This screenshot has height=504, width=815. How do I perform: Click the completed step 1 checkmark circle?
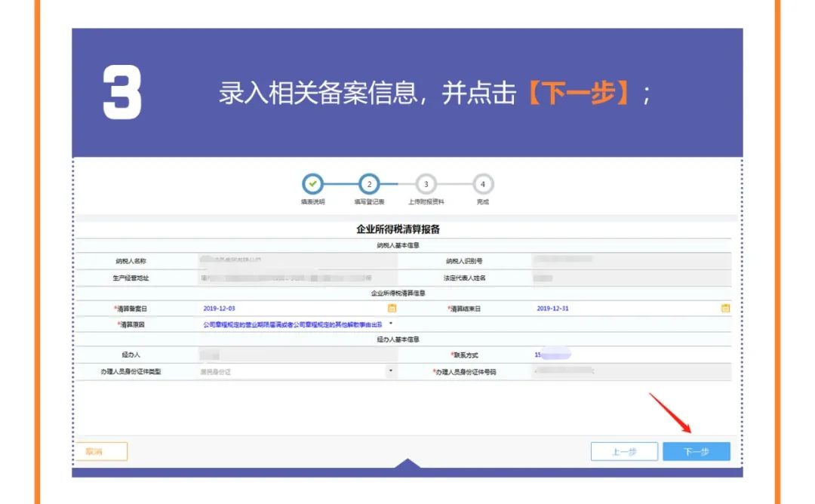312,184
